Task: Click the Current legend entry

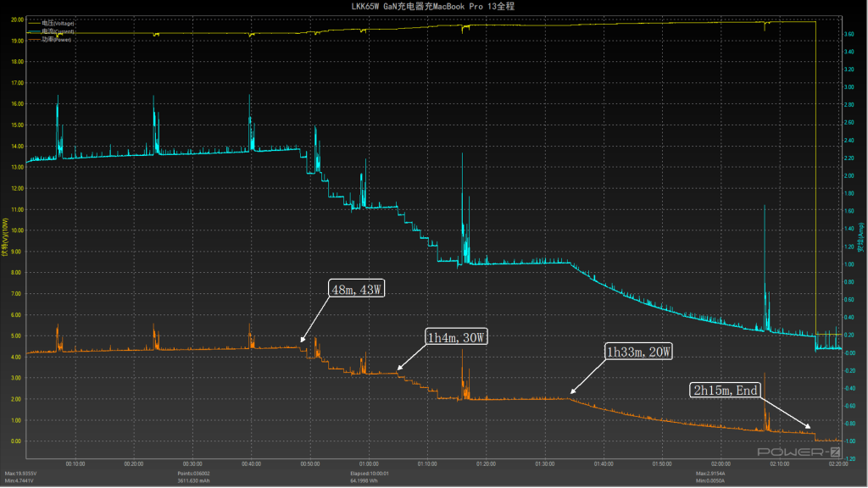Action: [x=51, y=31]
